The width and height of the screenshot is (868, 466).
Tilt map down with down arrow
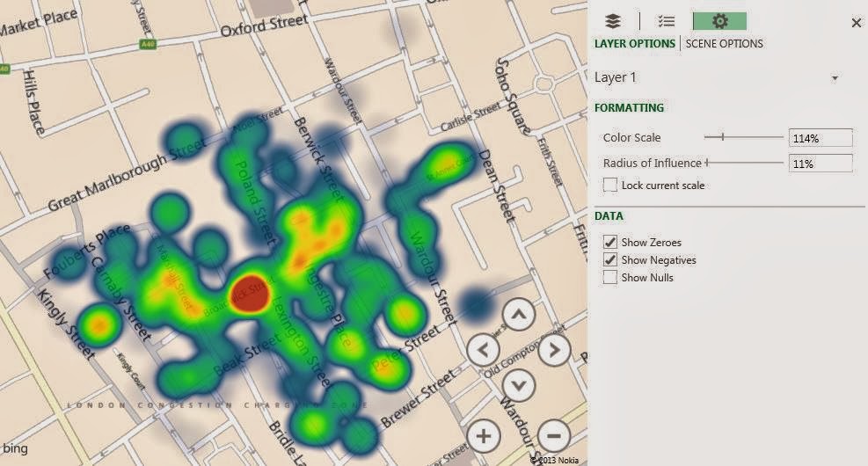pos(519,384)
